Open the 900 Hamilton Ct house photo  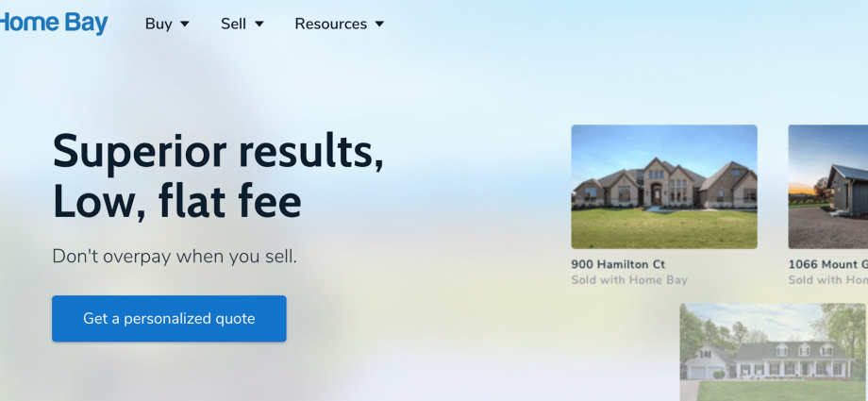[x=663, y=187]
